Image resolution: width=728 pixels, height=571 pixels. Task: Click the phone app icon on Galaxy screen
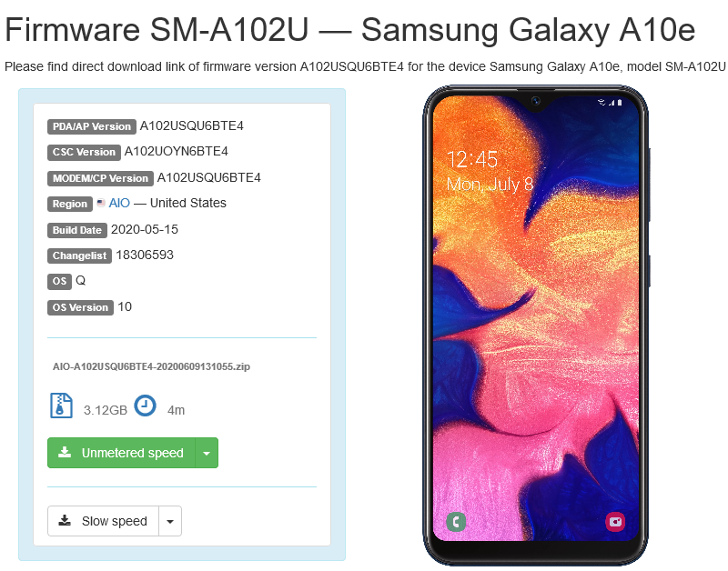point(456,522)
